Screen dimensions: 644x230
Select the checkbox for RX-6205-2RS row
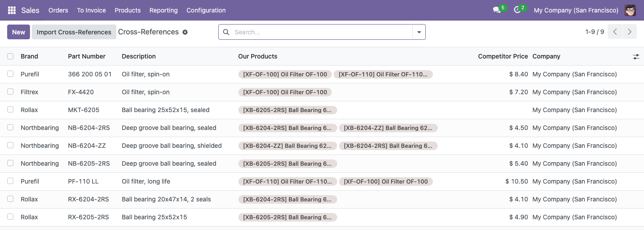point(10,217)
